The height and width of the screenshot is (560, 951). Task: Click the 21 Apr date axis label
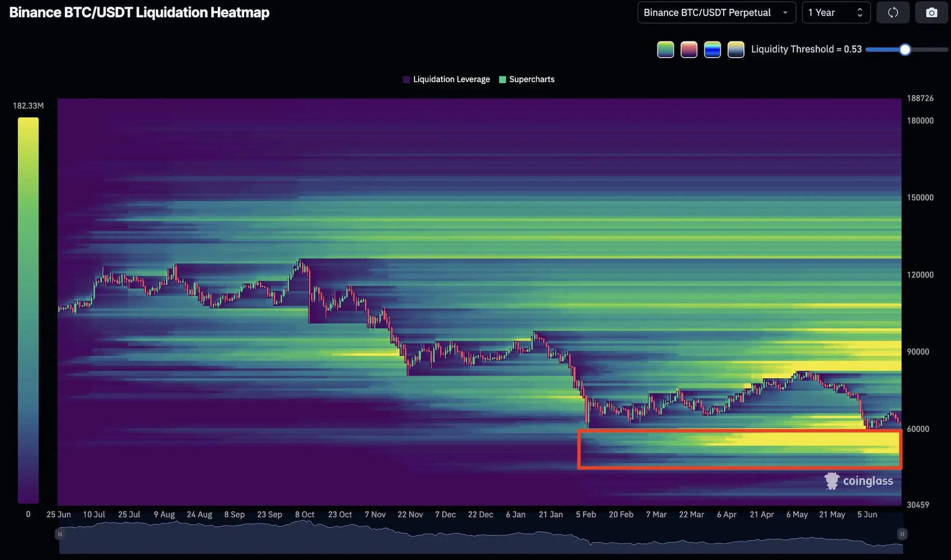point(762,515)
